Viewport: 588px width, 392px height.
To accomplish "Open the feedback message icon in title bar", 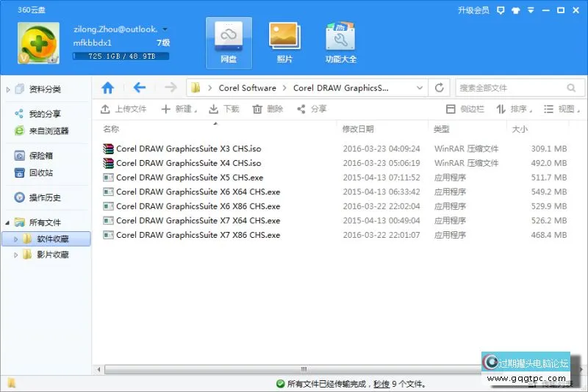I will 501,10.
